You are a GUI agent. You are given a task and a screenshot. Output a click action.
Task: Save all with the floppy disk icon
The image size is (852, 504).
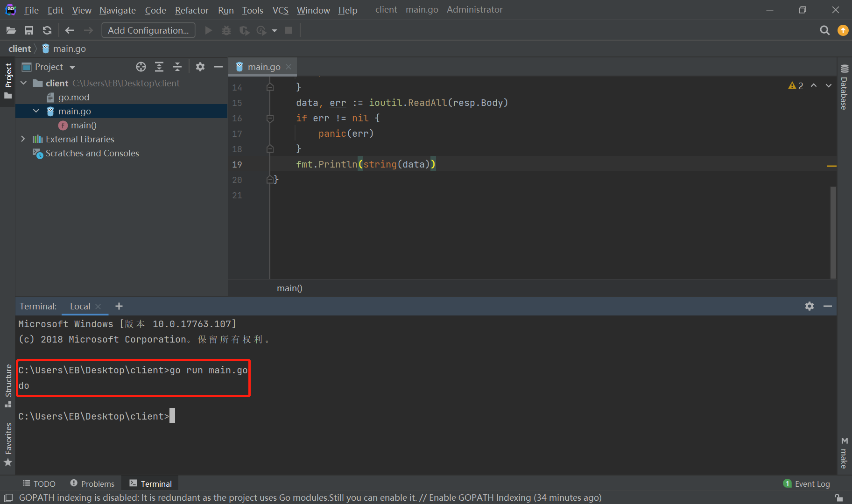(29, 30)
